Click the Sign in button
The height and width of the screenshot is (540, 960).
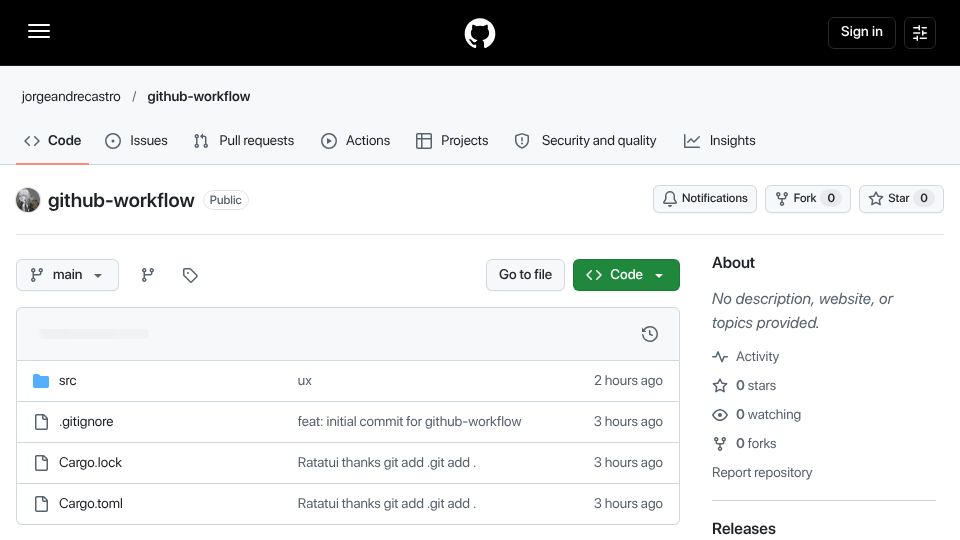coord(861,32)
